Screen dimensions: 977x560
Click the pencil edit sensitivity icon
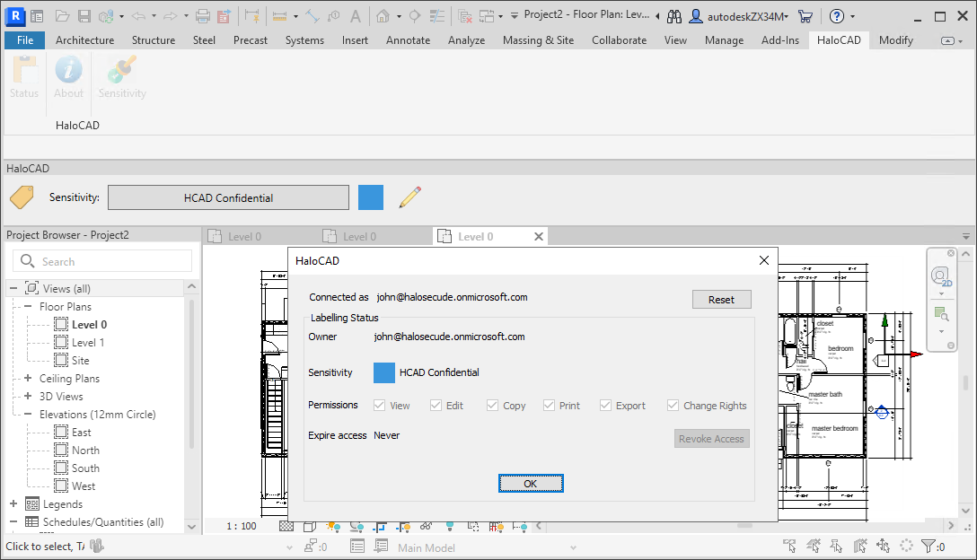[x=409, y=197]
